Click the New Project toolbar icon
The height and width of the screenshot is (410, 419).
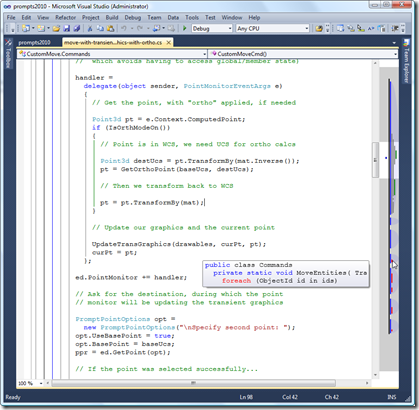[26, 29]
